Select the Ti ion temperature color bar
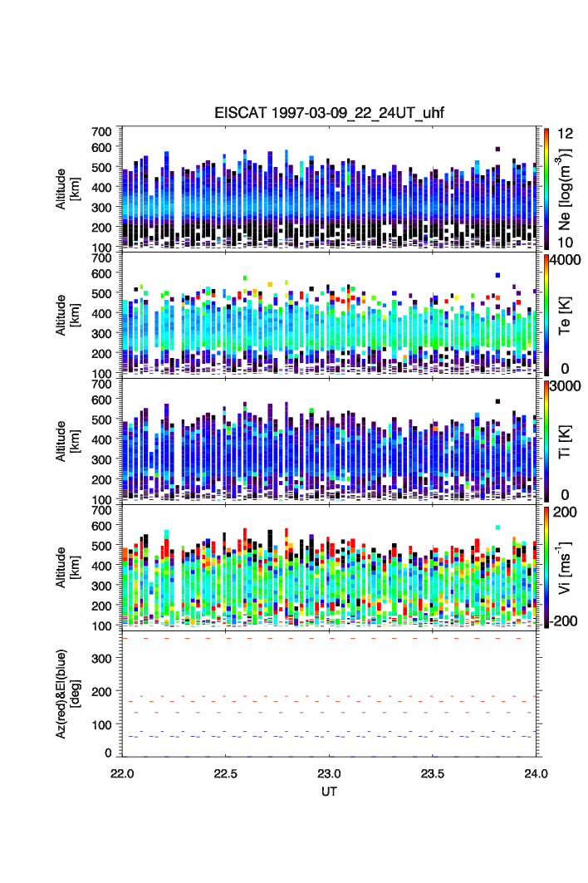588x883 pixels. click(x=546, y=441)
